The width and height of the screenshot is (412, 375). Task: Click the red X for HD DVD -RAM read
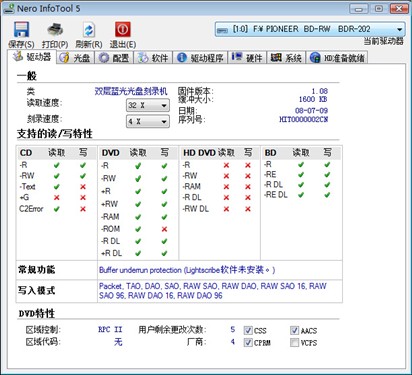226,187
